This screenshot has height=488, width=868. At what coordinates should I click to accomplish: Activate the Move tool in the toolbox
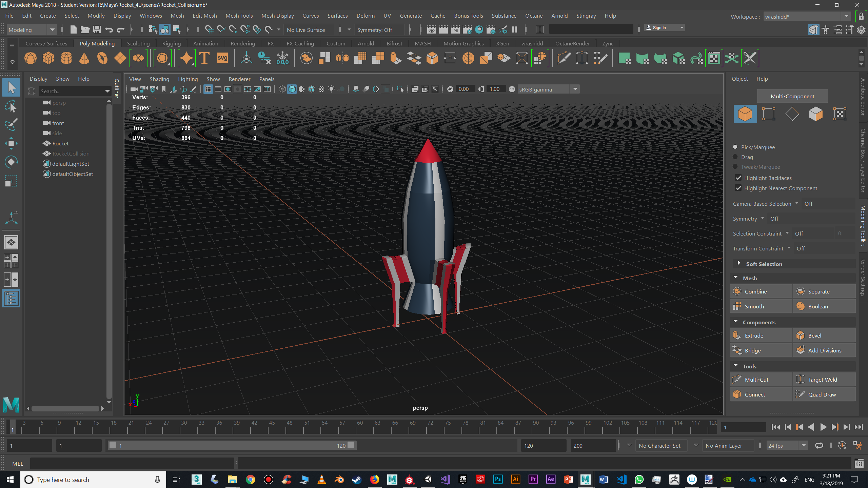pos(11,143)
